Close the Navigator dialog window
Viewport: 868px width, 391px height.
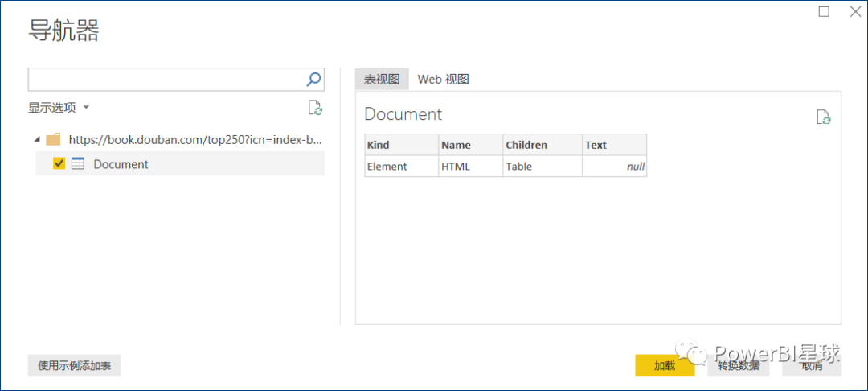(854, 11)
